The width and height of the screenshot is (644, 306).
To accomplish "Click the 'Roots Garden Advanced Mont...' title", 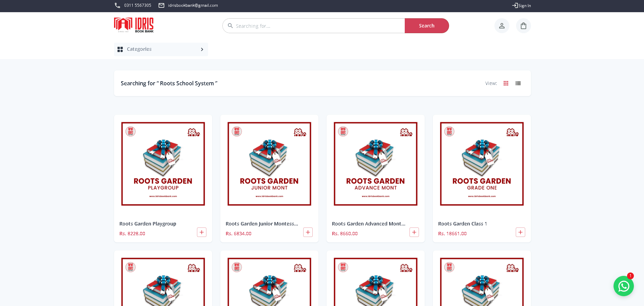I will [x=369, y=224].
